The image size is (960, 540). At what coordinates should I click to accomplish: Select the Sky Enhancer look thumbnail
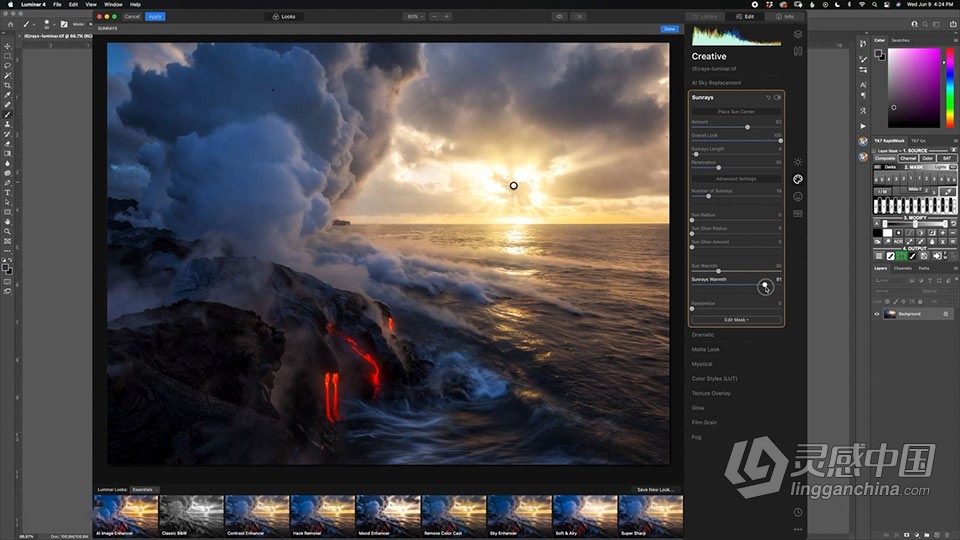click(519, 516)
